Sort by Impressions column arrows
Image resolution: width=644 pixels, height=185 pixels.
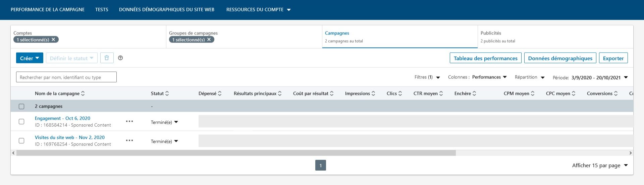tap(373, 94)
